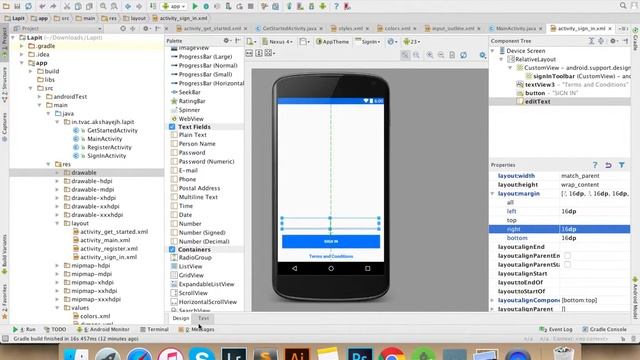Click the Refresh preview icon in design toolbar

463,55
